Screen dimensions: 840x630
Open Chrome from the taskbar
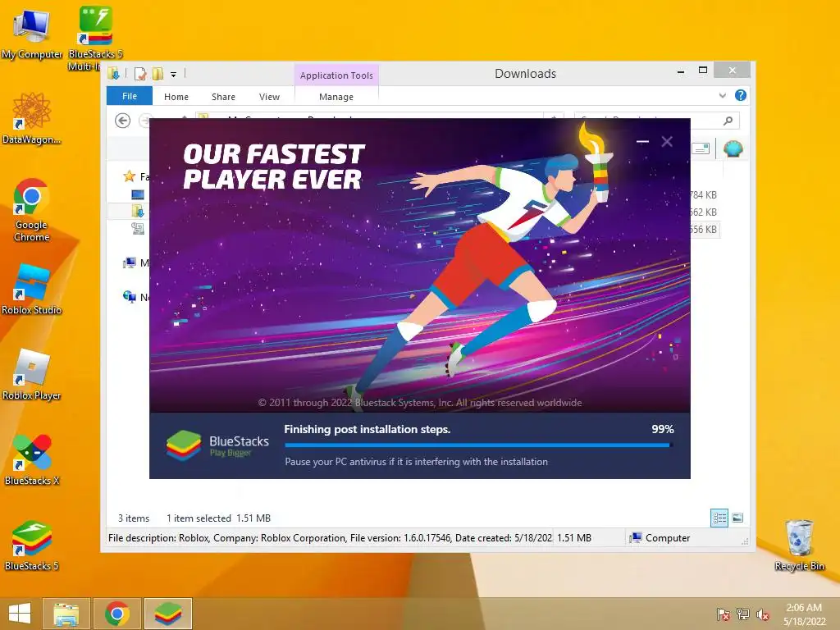coord(117,614)
